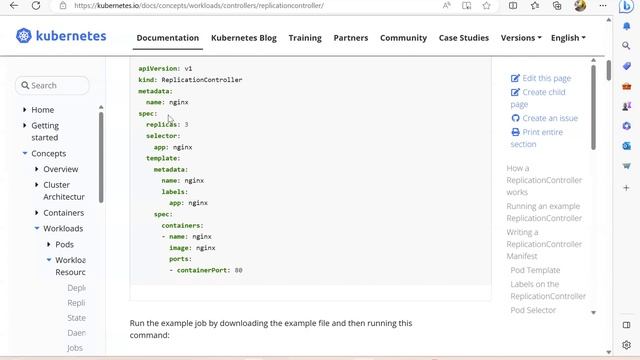
Task: Click the Create an issue link
Action: [x=544, y=118]
